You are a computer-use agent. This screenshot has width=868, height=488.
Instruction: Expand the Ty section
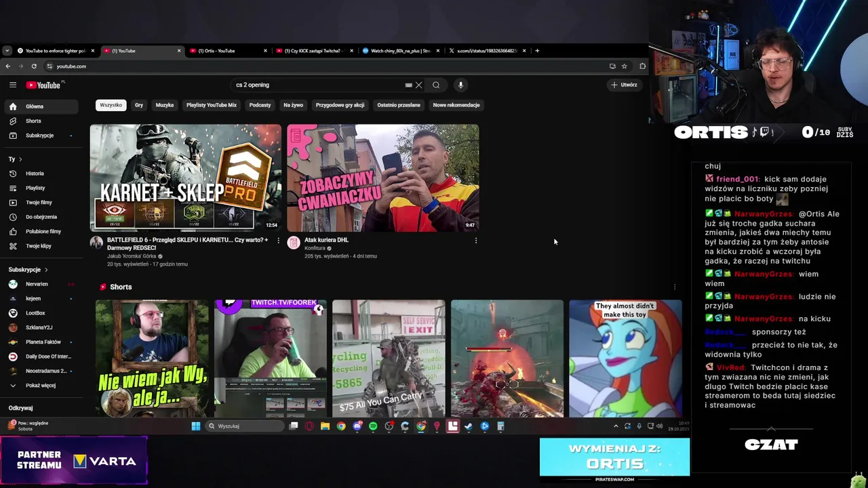pos(15,159)
